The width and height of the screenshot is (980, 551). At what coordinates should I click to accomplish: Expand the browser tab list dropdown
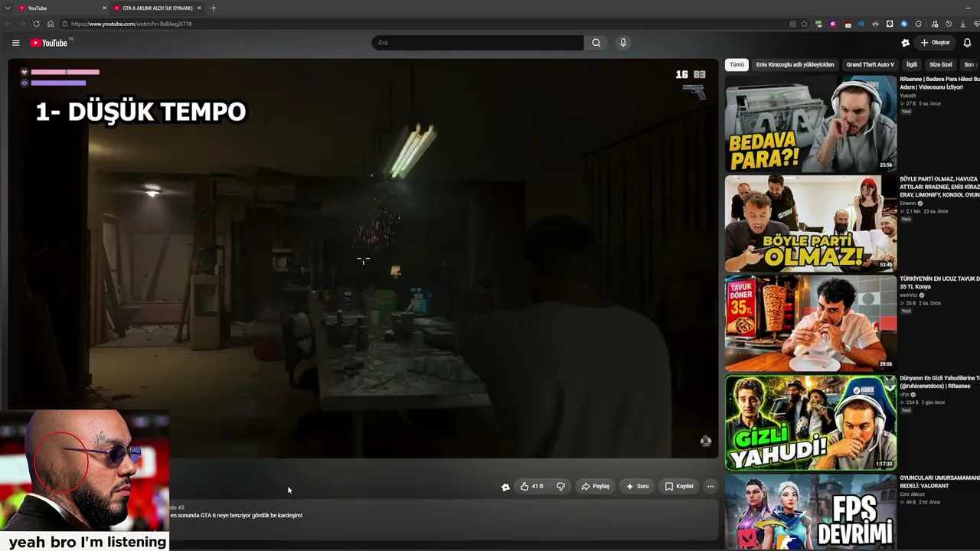(7, 8)
